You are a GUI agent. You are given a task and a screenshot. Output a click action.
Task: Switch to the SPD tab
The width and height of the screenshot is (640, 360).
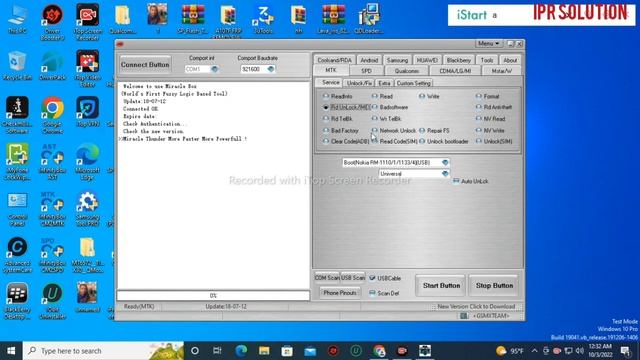tap(367, 71)
